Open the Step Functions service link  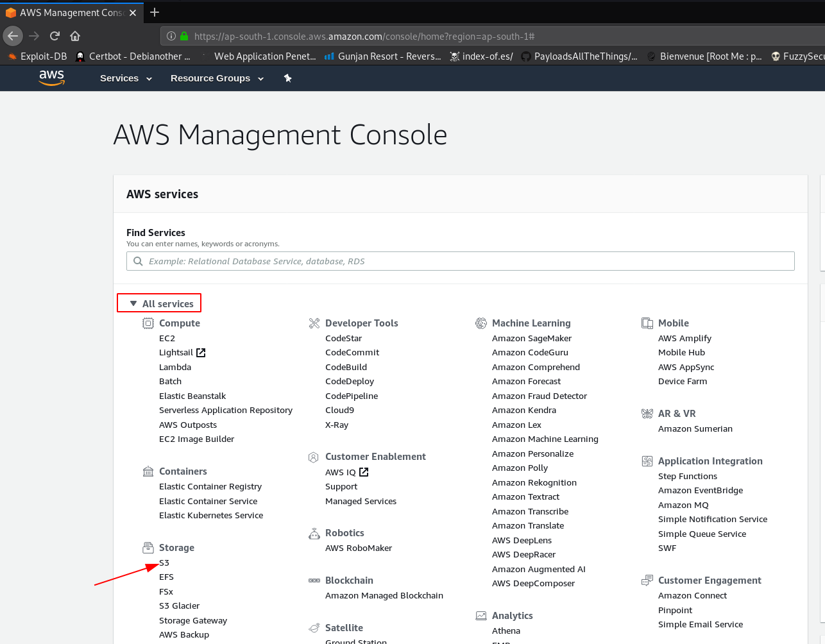(688, 477)
